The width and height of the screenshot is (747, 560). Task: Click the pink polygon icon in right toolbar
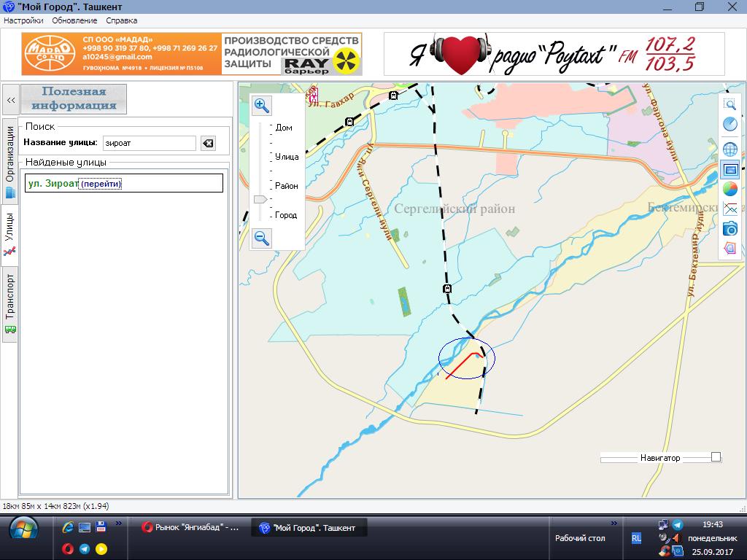tap(729, 249)
